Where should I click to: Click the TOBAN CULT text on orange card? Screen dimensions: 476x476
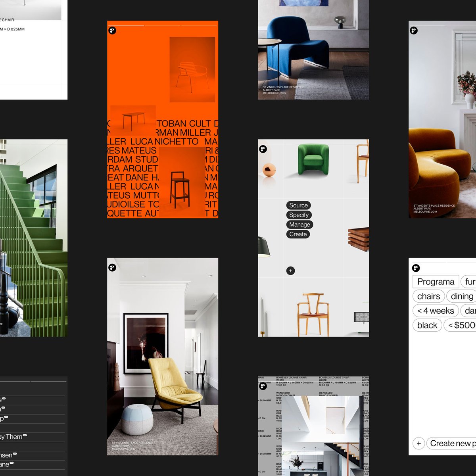(184, 123)
